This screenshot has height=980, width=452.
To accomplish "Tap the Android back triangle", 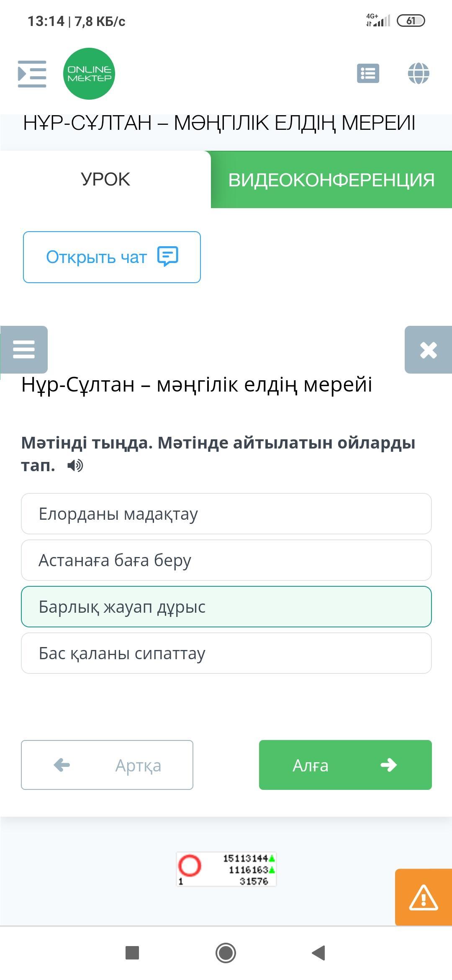I will [319, 953].
